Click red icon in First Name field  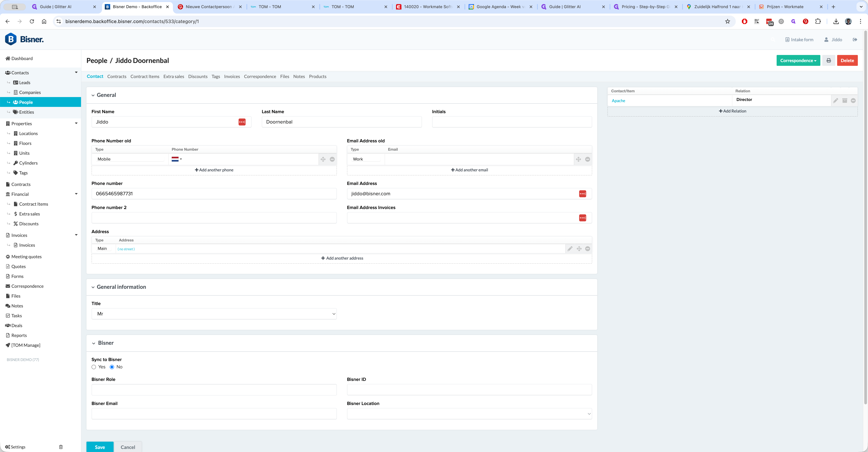point(242,122)
